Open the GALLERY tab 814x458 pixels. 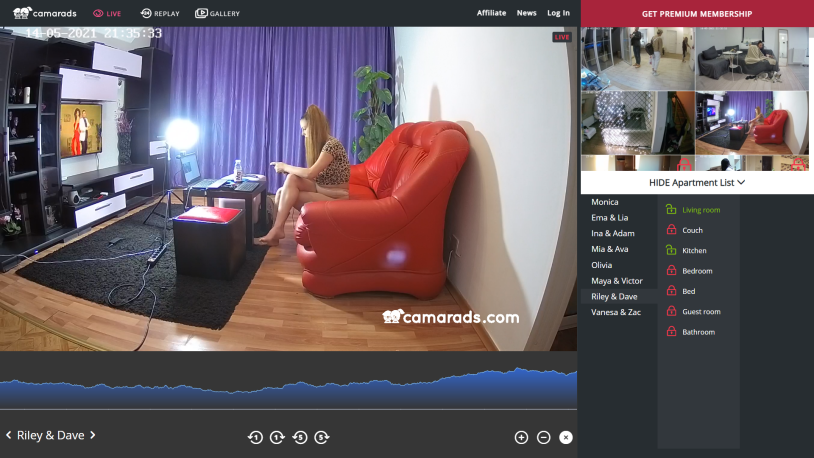(217, 13)
